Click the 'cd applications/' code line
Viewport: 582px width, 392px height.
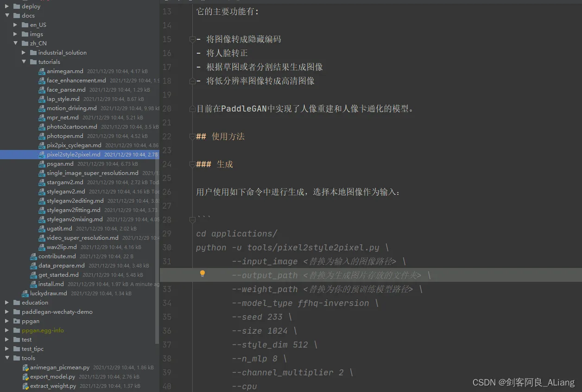pos(237,234)
